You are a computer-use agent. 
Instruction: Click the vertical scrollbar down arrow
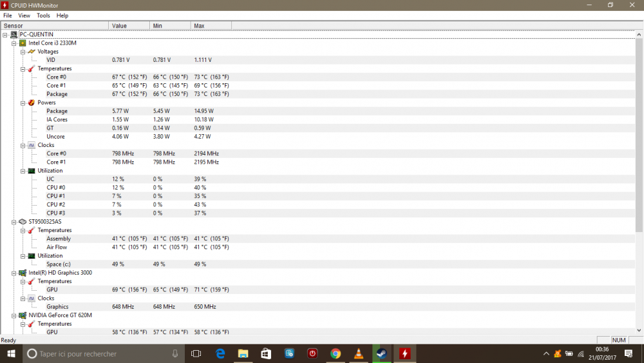[639, 331]
